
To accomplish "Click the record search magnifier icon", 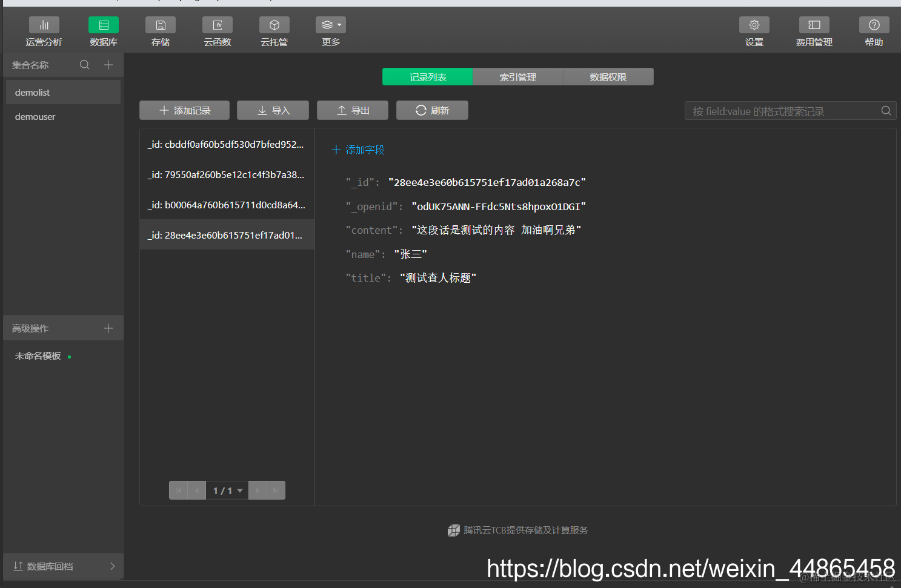I will point(886,111).
